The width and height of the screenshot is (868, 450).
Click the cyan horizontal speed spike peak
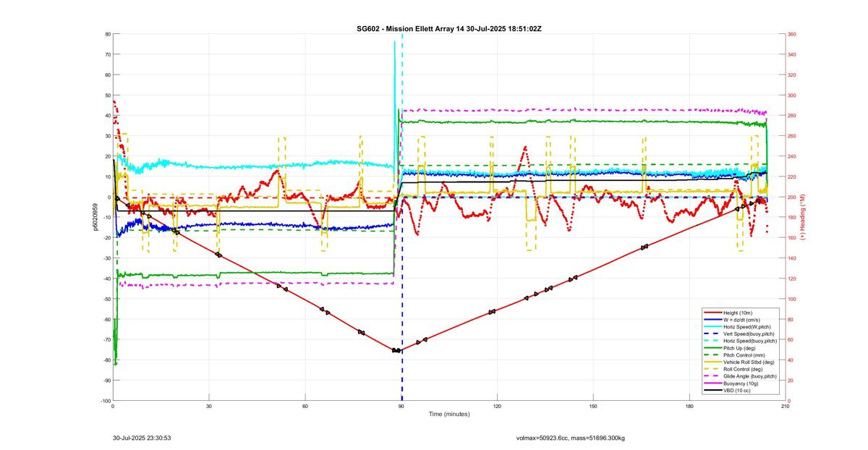click(x=395, y=42)
